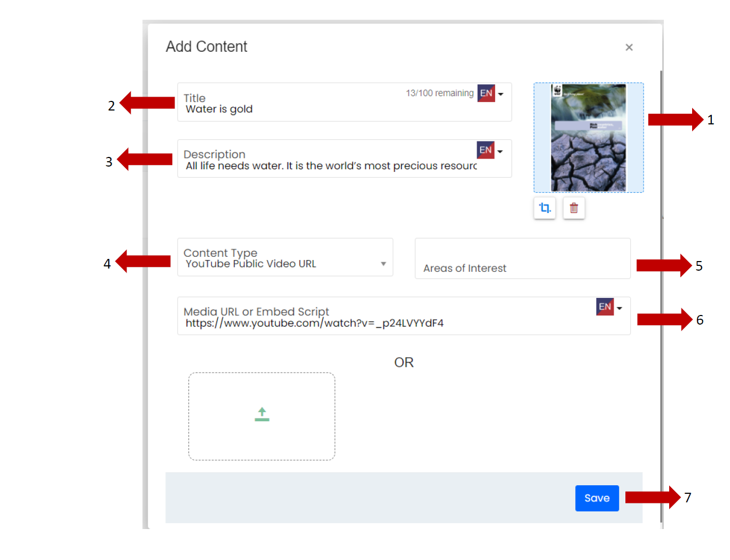Expand the Media URL language caret
730x560 pixels.
[620, 308]
